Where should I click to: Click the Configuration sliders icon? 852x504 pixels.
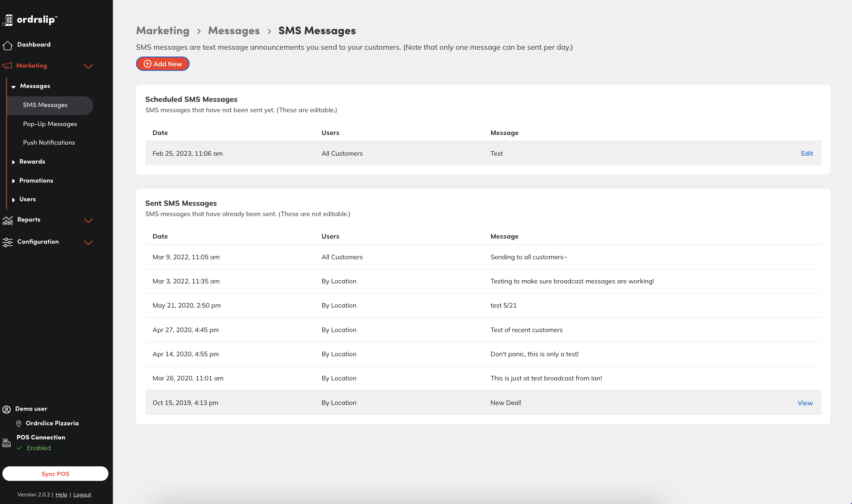8,242
